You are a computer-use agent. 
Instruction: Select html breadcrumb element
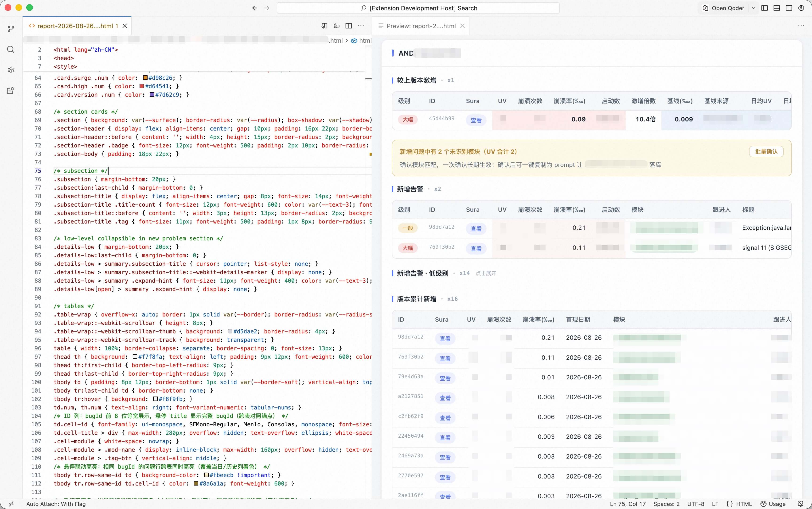pos(361,41)
